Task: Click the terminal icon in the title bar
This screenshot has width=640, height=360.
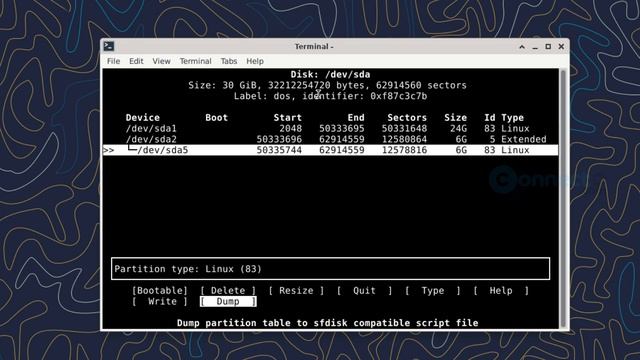Action: [109, 46]
